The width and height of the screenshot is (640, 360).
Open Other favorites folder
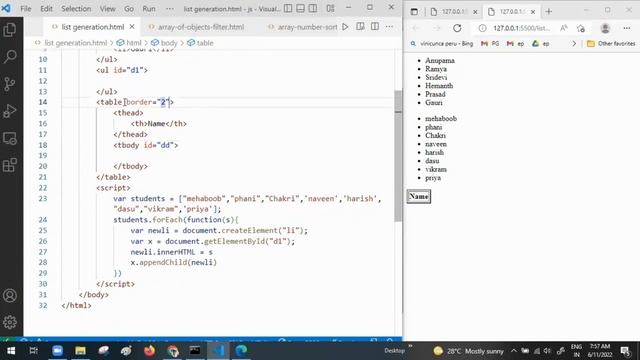point(611,43)
